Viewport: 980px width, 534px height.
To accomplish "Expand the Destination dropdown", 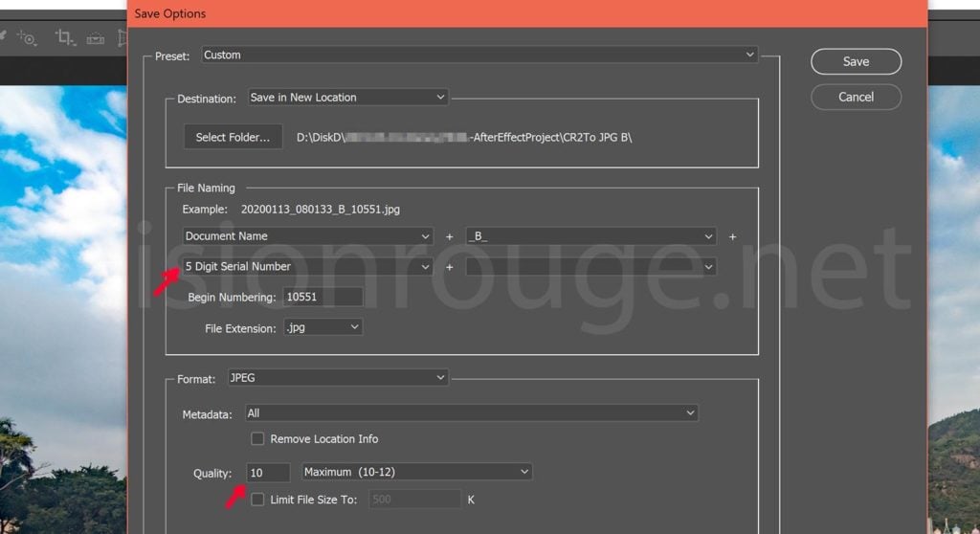I will (347, 98).
